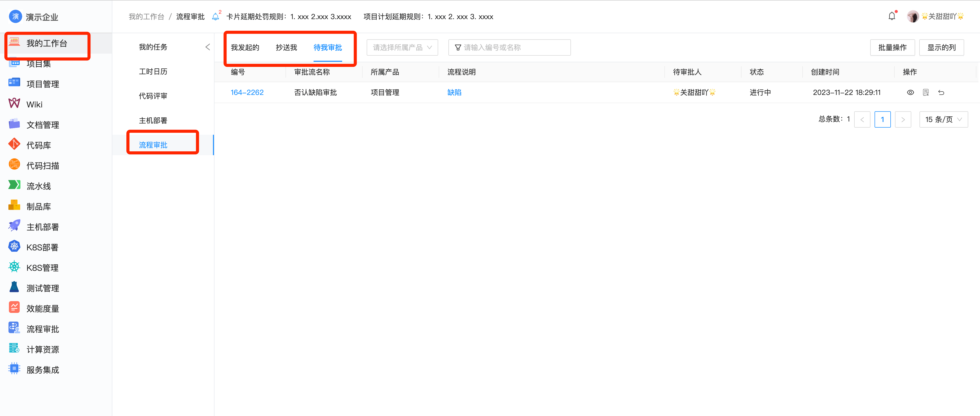Switch to the 我发起的 tab
The image size is (980, 416).
pos(245,47)
